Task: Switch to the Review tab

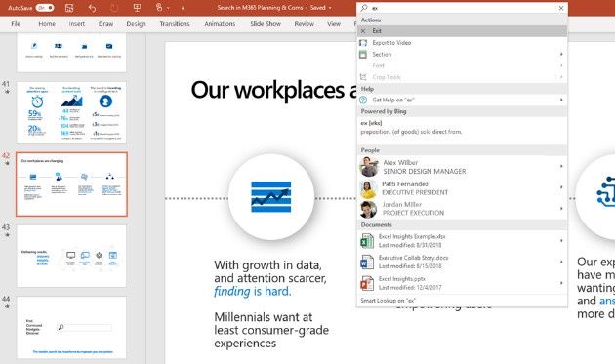Action: [304, 24]
